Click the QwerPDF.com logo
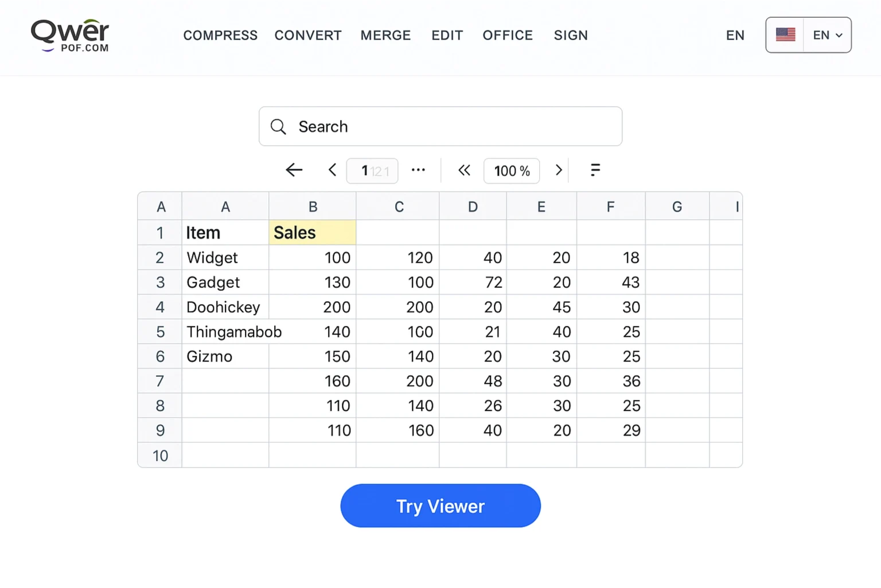The image size is (881, 588). pyautogui.click(x=70, y=36)
